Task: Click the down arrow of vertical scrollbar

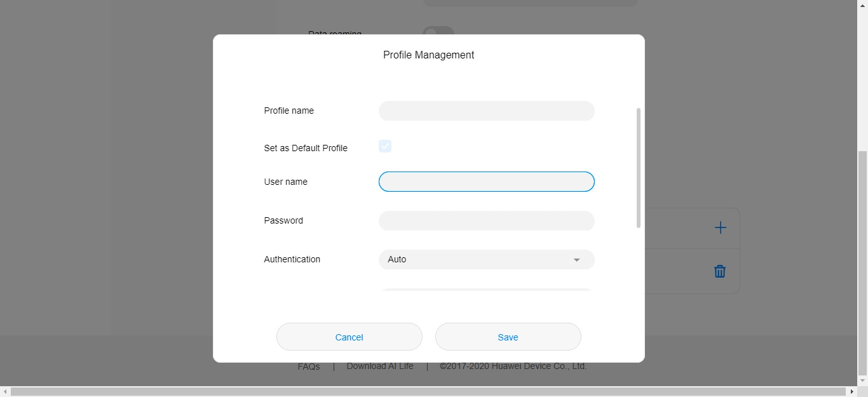Action: click(862, 380)
